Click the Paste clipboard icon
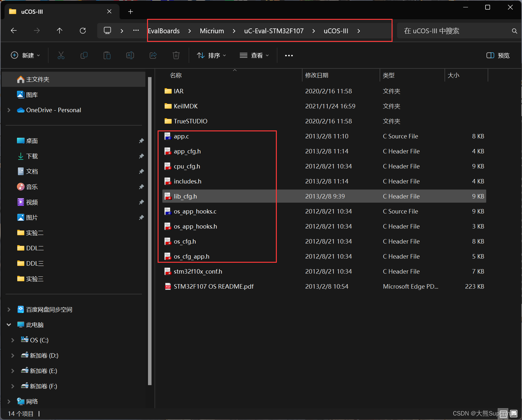 [x=107, y=55]
